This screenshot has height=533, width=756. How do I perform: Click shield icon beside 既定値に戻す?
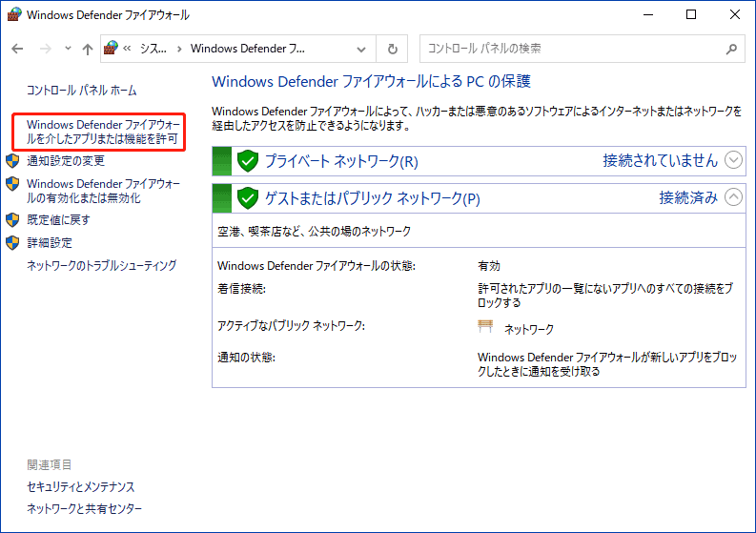pos(12,220)
